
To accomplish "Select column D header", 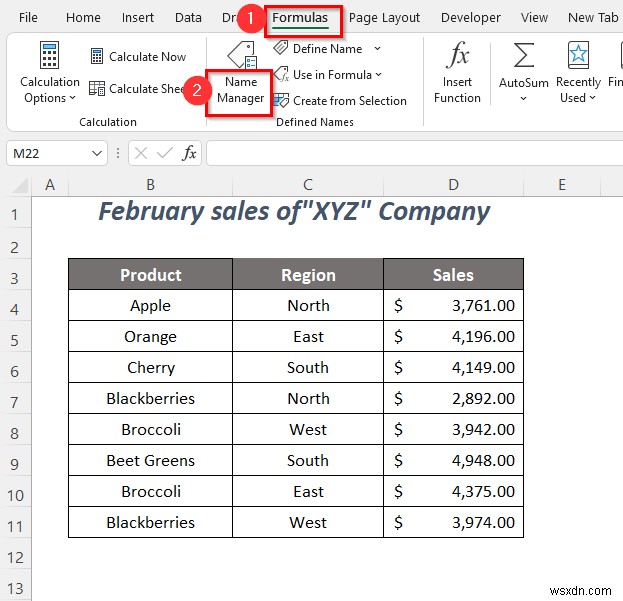I will click(x=453, y=185).
